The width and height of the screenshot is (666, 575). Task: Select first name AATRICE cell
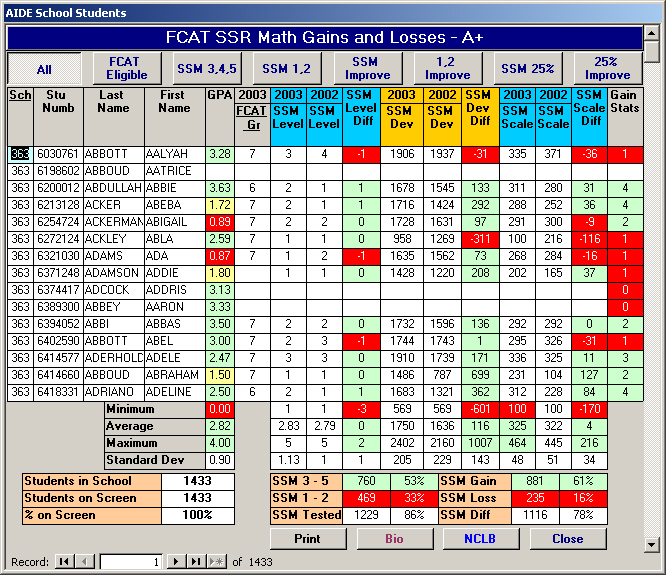174,171
